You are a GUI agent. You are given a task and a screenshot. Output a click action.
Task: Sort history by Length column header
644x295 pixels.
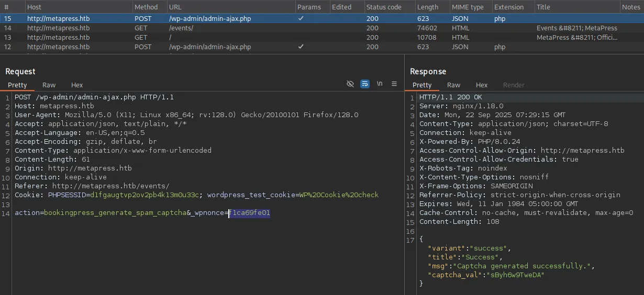click(x=428, y=7)
